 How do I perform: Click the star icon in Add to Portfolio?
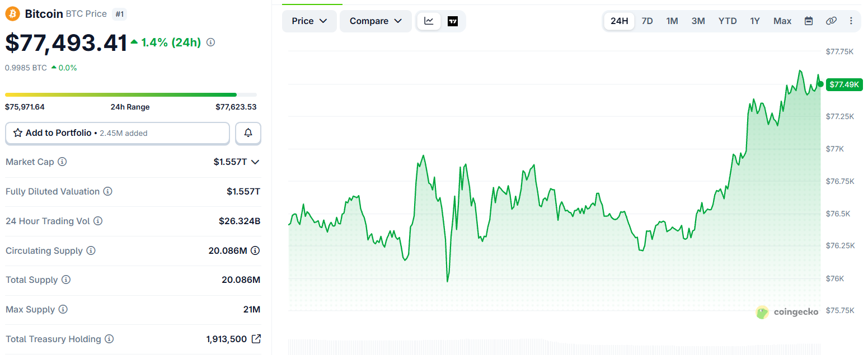click(x=18, y=133)
